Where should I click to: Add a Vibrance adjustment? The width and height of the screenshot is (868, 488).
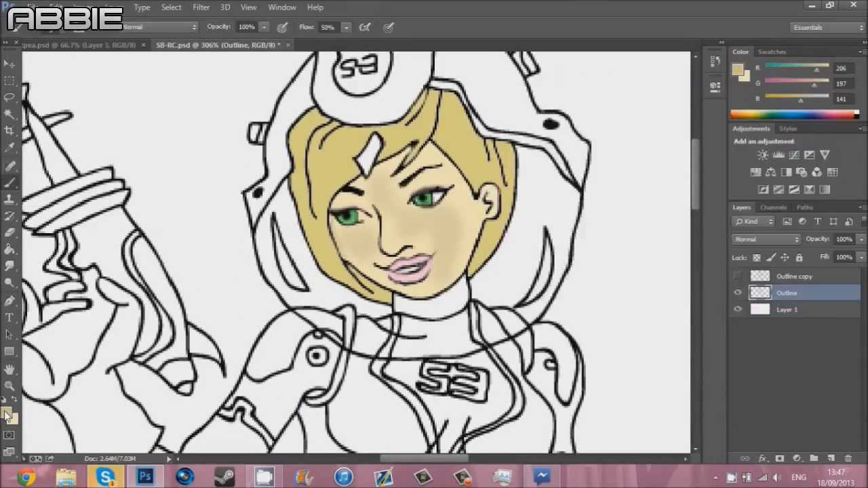click(x=825, y=155)
